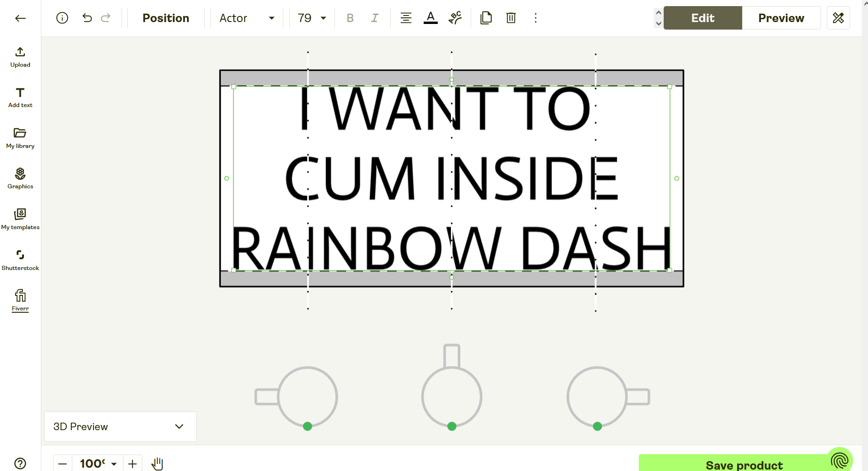Select the Add text tool
The height and width of the screenshot is (471, 868).
(x=20, y=98)
